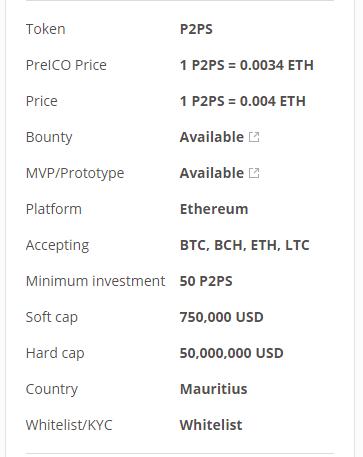Click the Ethereum platform value
363x457 pixels.
pyautogui.click(x=214, y=209)
